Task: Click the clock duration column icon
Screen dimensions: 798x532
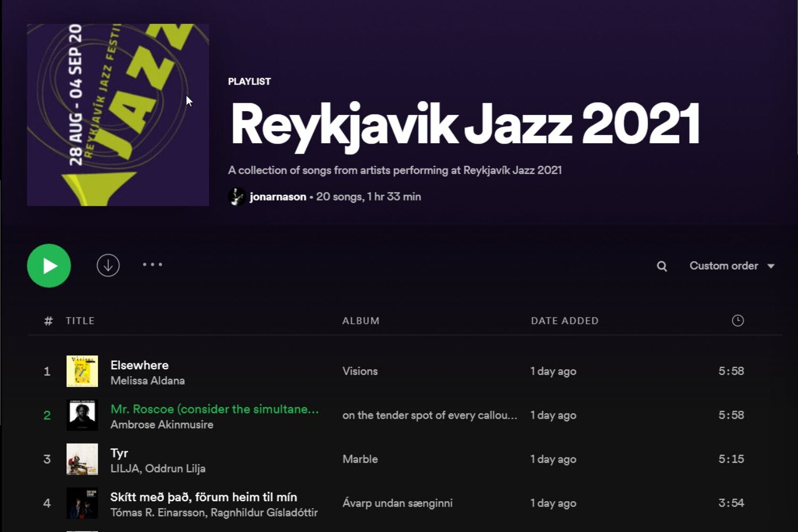Action: click(737, 320)
